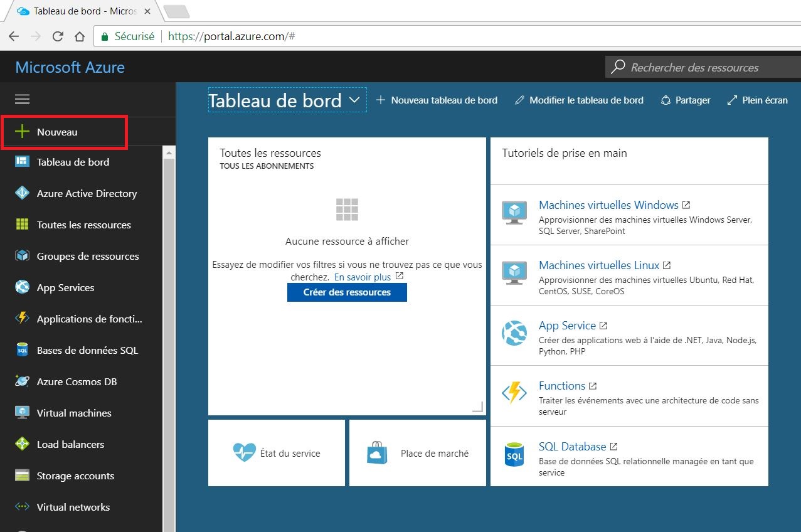801x532 pixels.
Task: Click Plein écran to enter full screen
Action: pyautogui.click(x=757, y=100)
